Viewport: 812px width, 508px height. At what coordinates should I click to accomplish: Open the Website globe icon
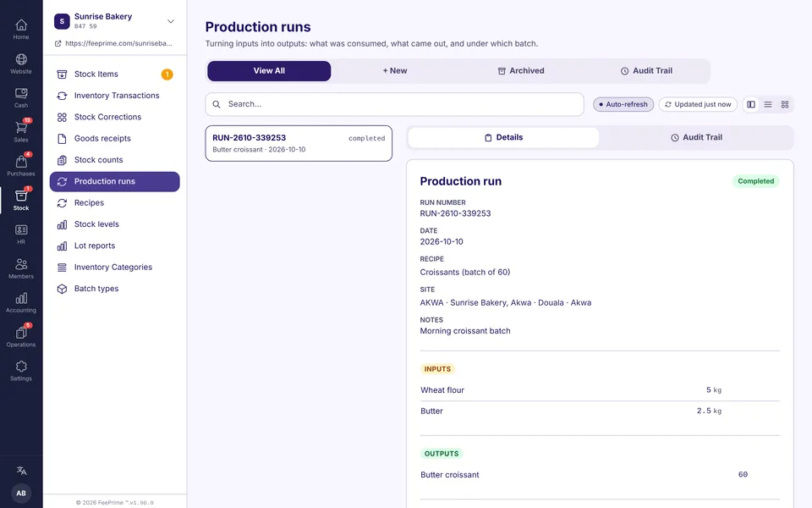[x=21, y=59]
